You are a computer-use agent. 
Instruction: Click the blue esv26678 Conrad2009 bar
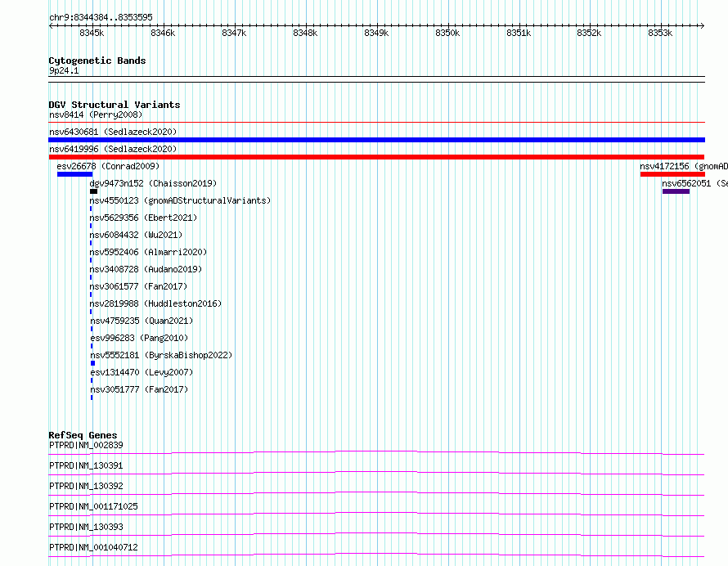74,174
